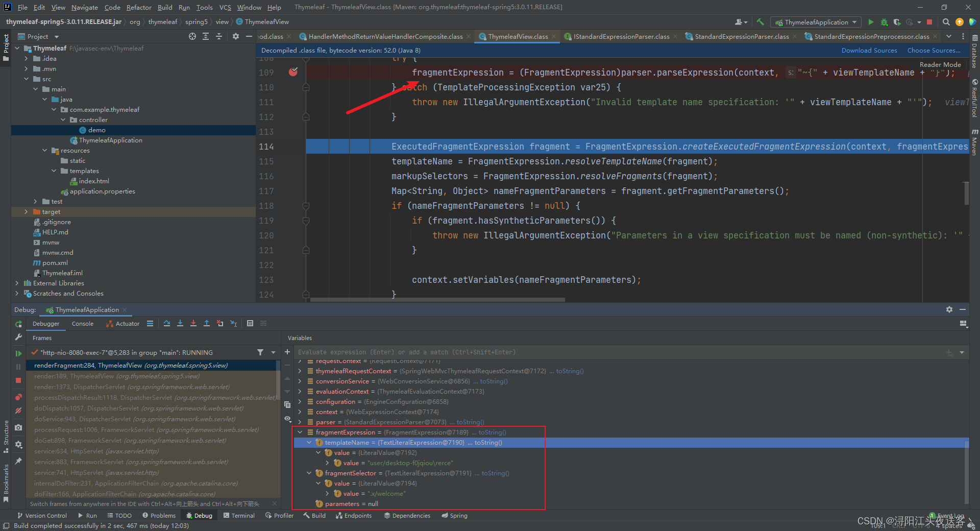Toggle the breakpoint on line 109
The width and height of the screenshot is (980, 531).
pyautogui.click(x=293, y=73)
